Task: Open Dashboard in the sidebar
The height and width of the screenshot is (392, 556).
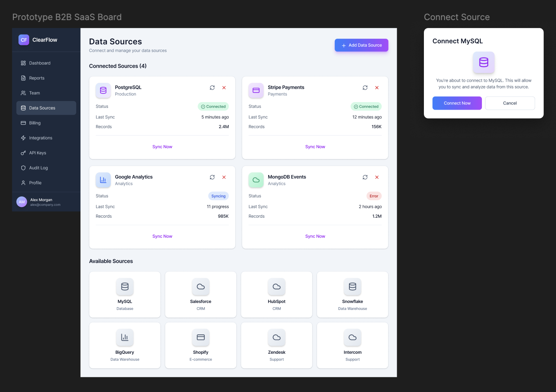Action: click(46, 63)
